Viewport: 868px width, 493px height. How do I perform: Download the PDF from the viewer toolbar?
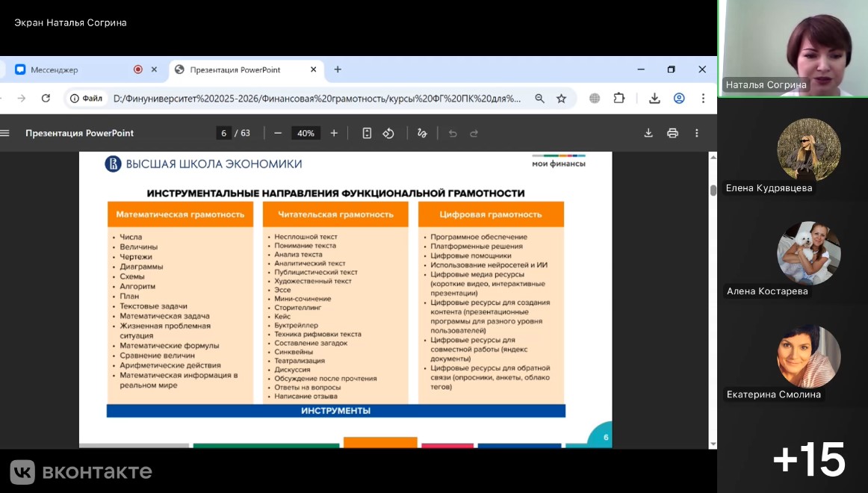[x=648, y=133]
